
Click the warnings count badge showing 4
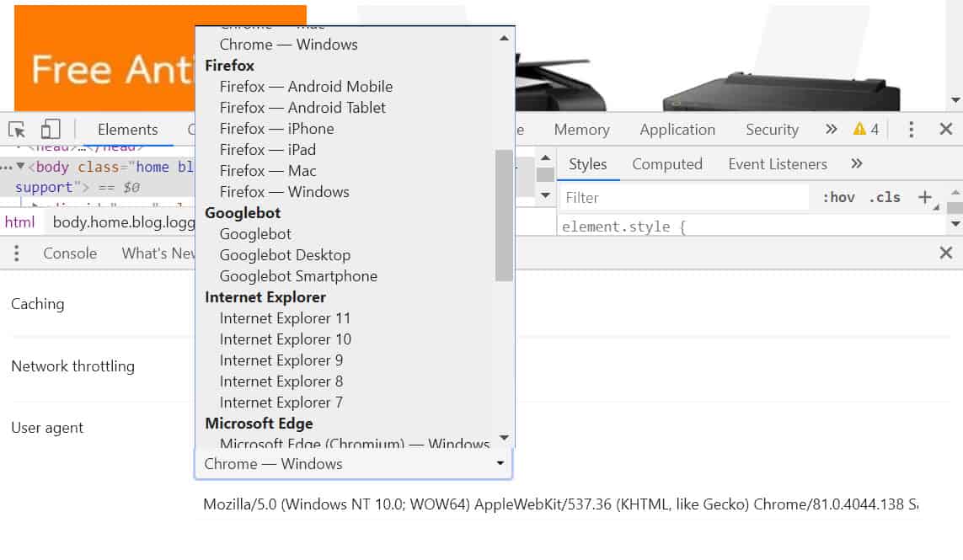coord(866,130)
